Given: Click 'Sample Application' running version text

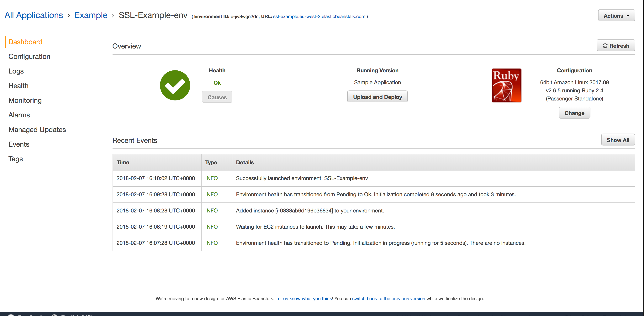Looking at the screenshot, I should (377, 82).
